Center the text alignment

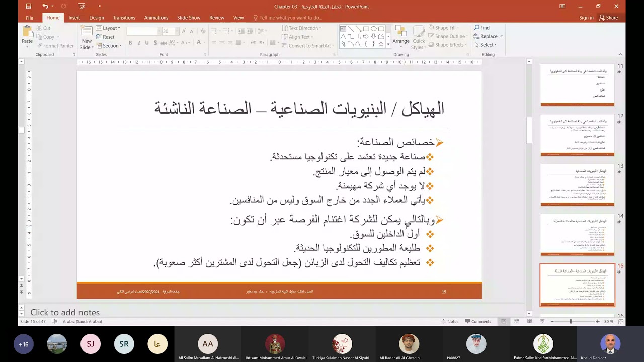pyautogui.click(x=222, y=43)
